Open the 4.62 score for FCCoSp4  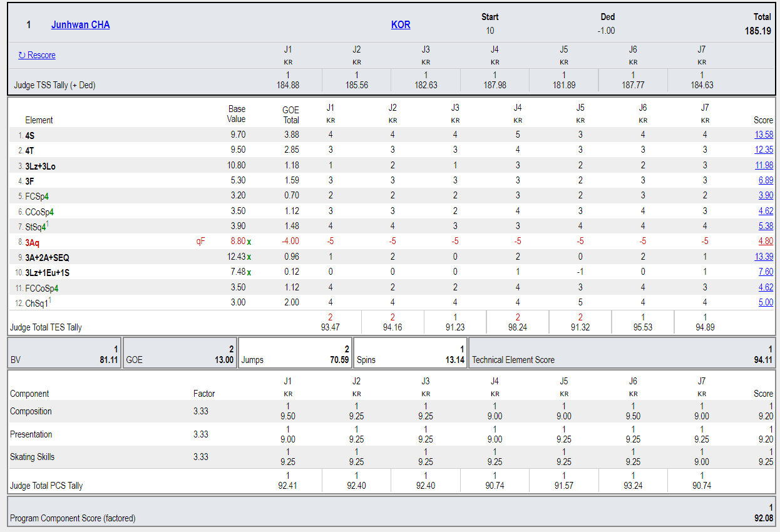(766, 287)
